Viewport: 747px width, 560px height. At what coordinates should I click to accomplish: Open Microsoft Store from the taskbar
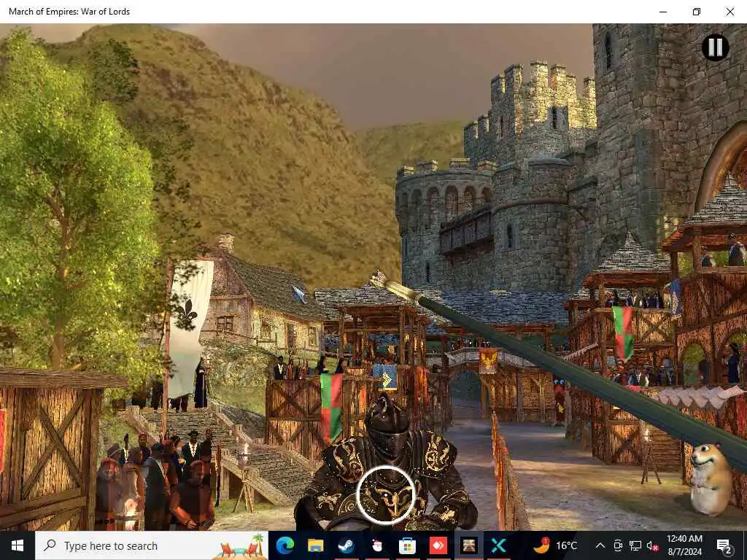point(407,545)
